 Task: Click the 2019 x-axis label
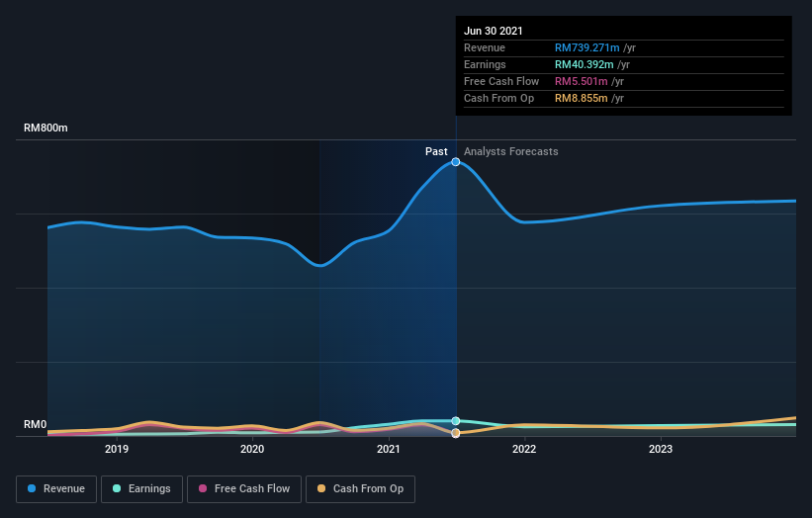(x=117, y=449)
